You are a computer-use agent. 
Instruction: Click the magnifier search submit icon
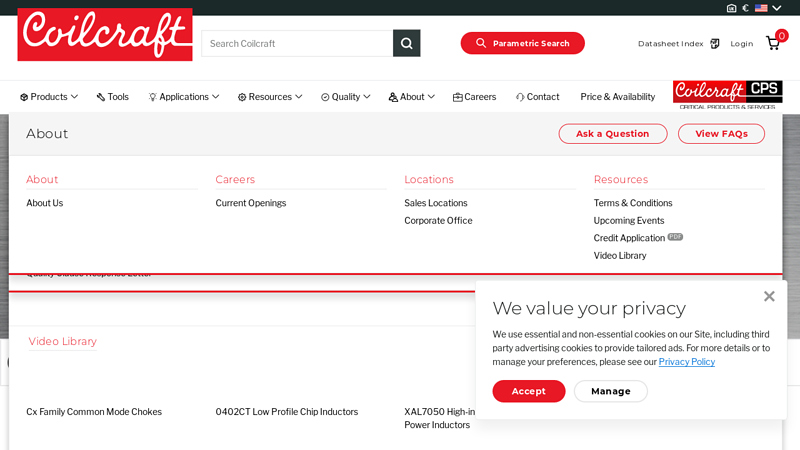pos(406,43)
